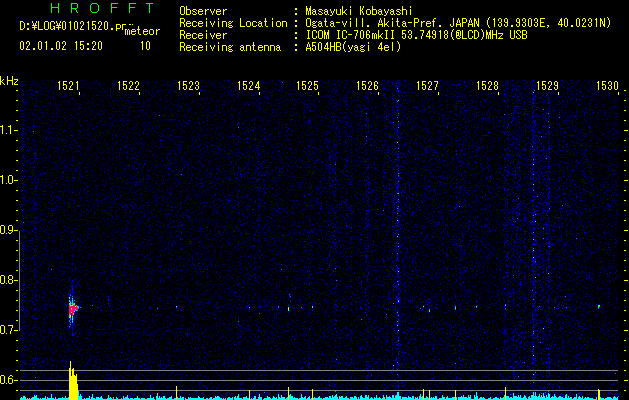Click the gray bracket on the frequency axis

pos(19,280)
